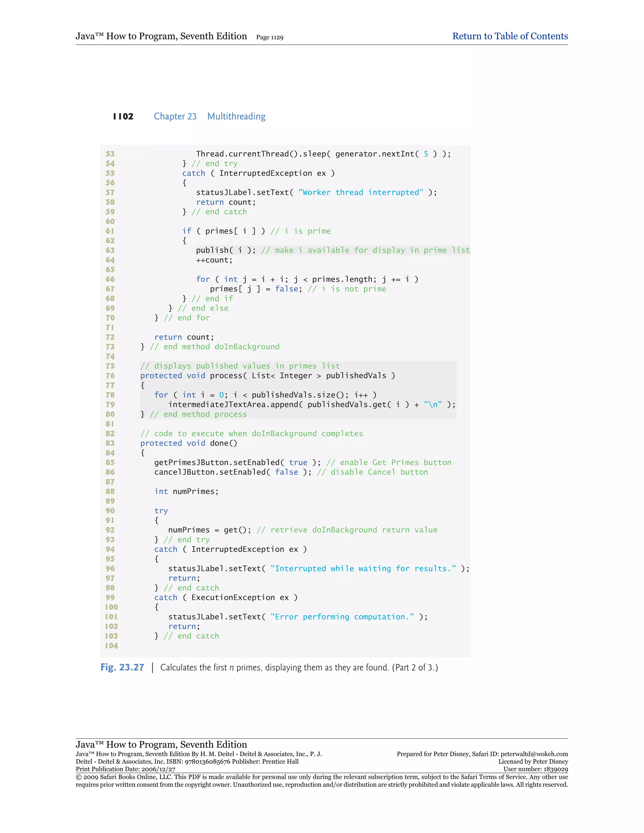Click page number 1102
644x833 pixels.
(123, 116)
